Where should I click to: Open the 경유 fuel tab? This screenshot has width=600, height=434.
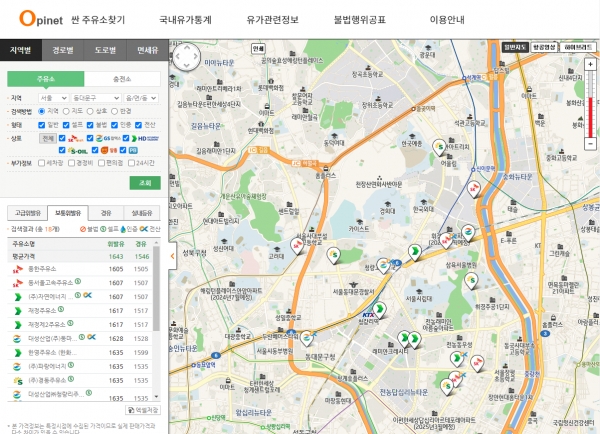[106, 213]
